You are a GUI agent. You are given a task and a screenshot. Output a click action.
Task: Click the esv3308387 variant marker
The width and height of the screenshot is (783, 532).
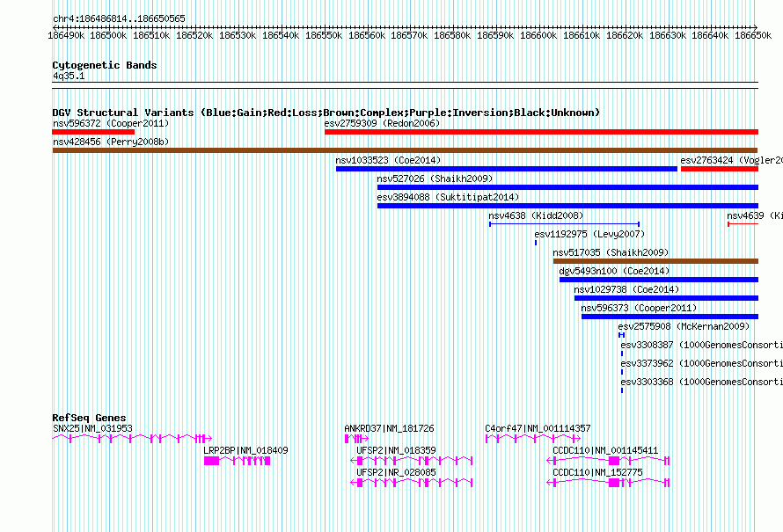point(622,353)
